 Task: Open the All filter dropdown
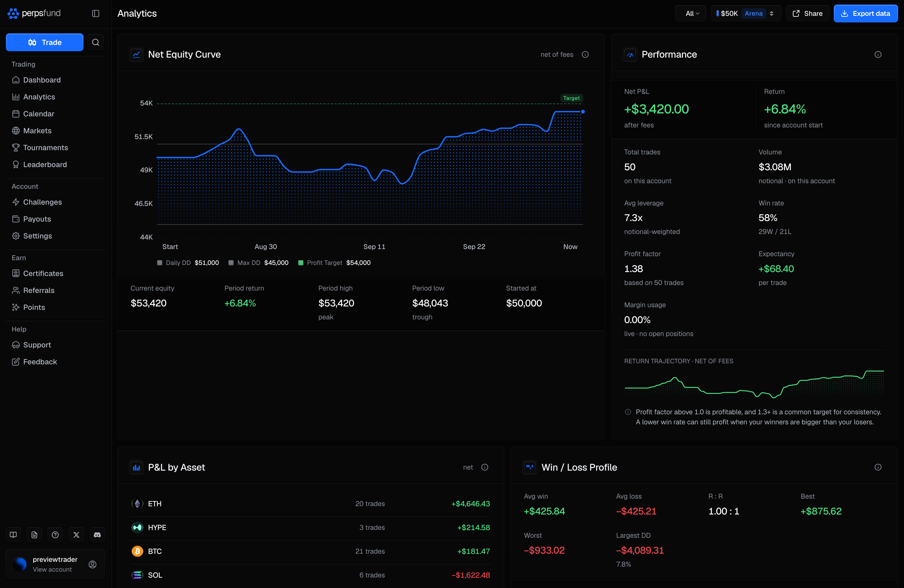click(x=690, y=14)
